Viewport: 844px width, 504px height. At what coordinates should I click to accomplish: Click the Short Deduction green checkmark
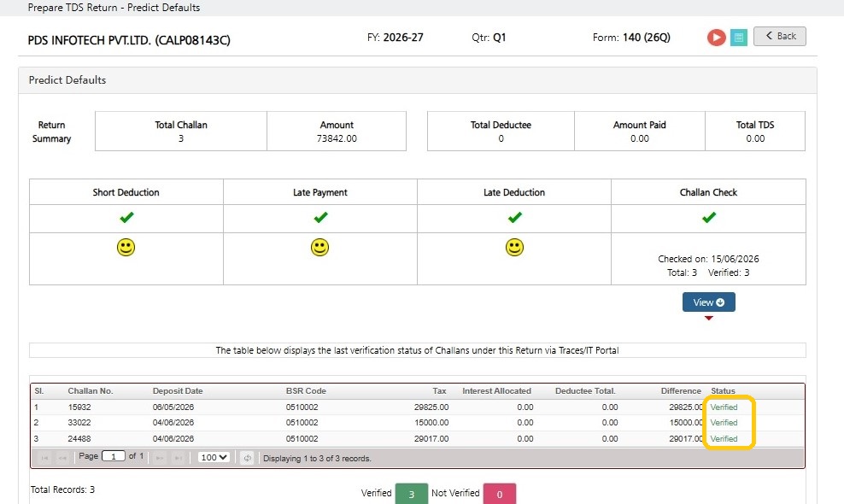(x=126, y=218)
